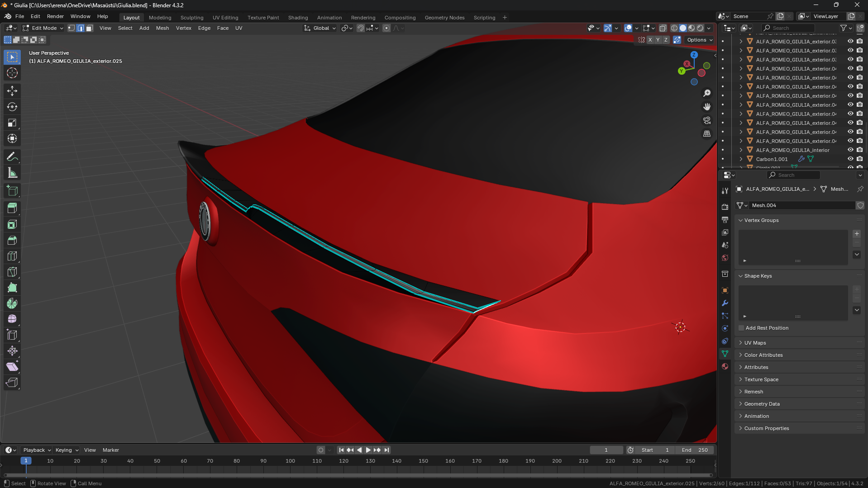Choose the Rotate tool
This screenshot has height=488, width=868.
coord(12,107)
